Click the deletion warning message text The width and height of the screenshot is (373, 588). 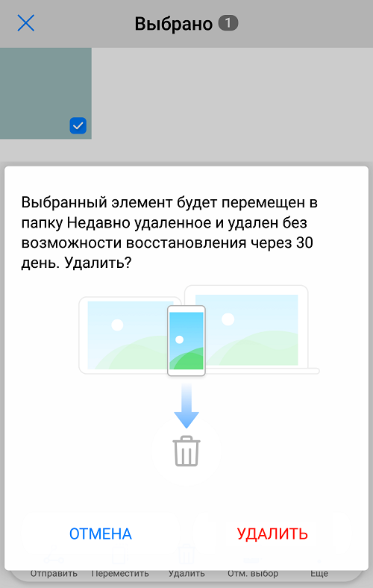point(169,233)
